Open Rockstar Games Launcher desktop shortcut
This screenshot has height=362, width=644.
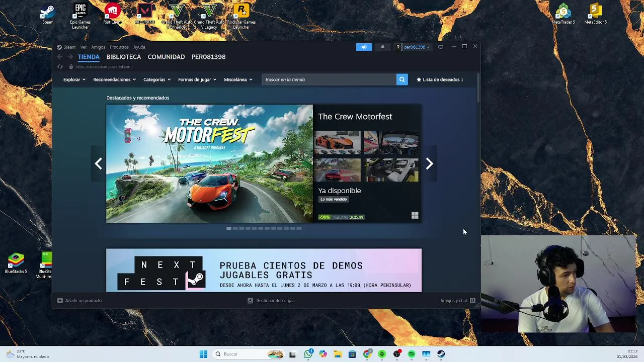pos(242,16)
